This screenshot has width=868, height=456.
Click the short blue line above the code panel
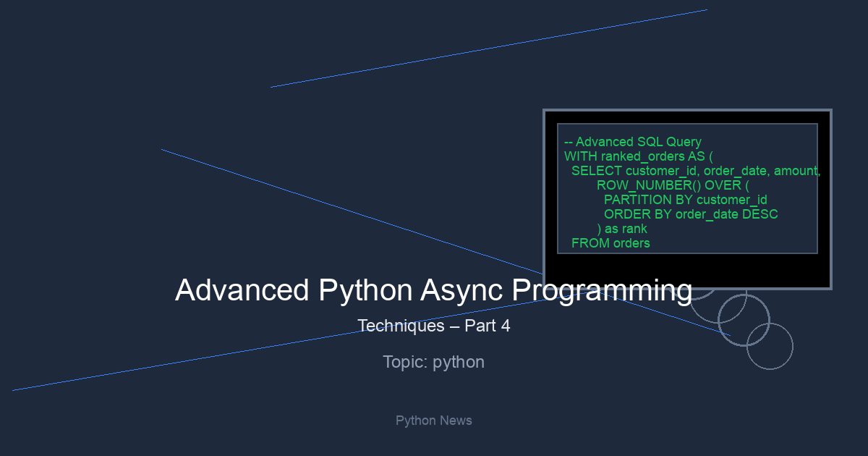[x=488, y=48]
